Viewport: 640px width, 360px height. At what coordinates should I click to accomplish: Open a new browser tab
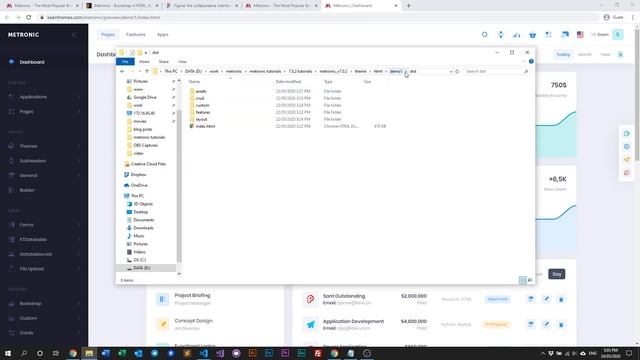coord(408,6)
